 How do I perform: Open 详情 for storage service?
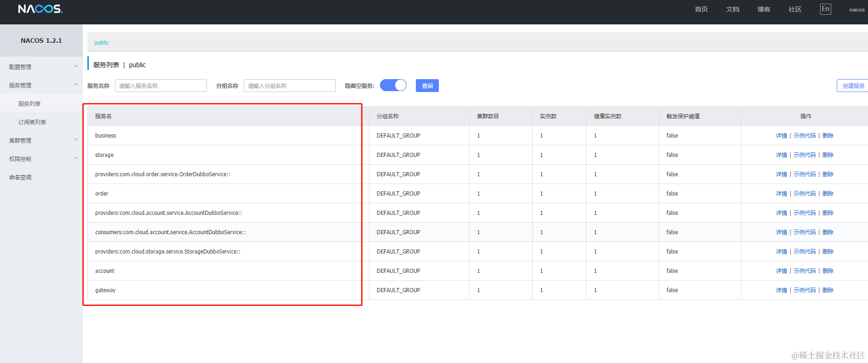(x=782, y=155)
